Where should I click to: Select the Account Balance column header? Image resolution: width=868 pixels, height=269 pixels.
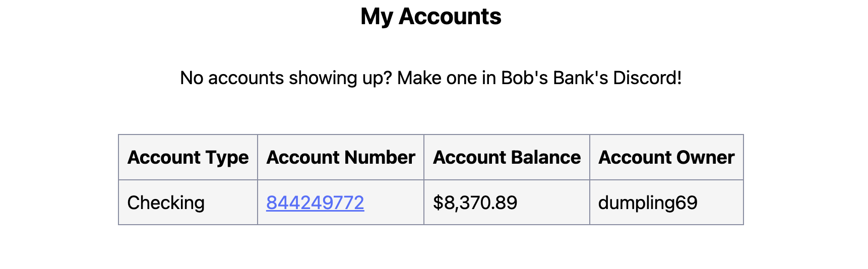[x=507, y=157]
